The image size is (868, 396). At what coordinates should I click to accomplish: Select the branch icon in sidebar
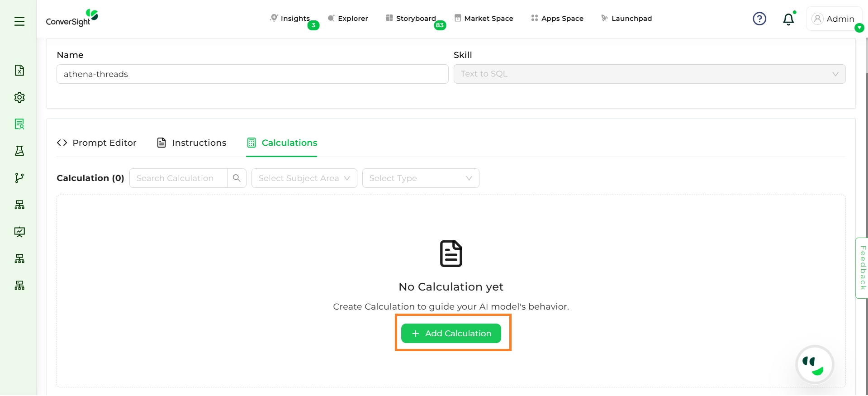pyautogui.click(x=19, y=178)
